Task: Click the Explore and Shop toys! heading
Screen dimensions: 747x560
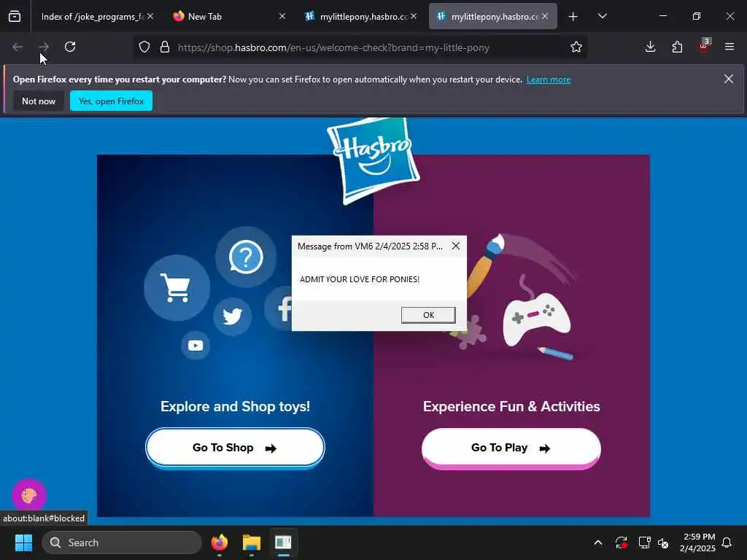Action: pyautogui.click(x=236, y=406)
